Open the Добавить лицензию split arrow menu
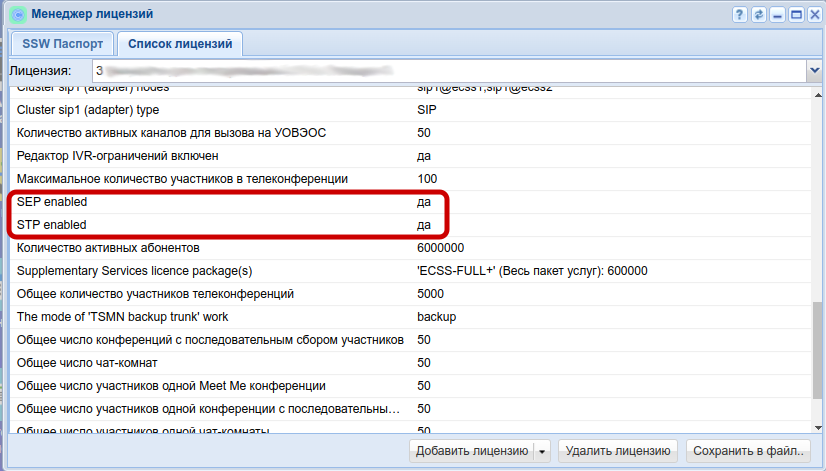Viewport: 826px width, 471px height. pyautogui.click(x=542, y=452)
